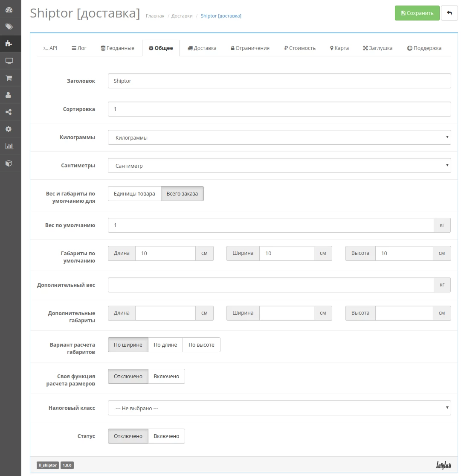Focus the Дополнительный вес field

click(271, 285)
